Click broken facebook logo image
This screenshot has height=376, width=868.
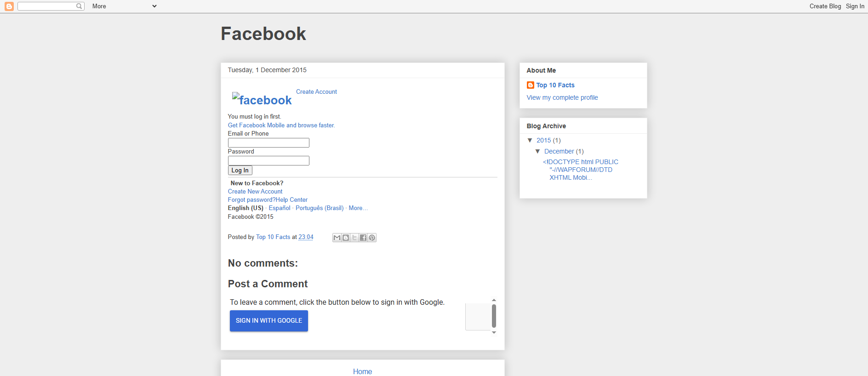262,99
